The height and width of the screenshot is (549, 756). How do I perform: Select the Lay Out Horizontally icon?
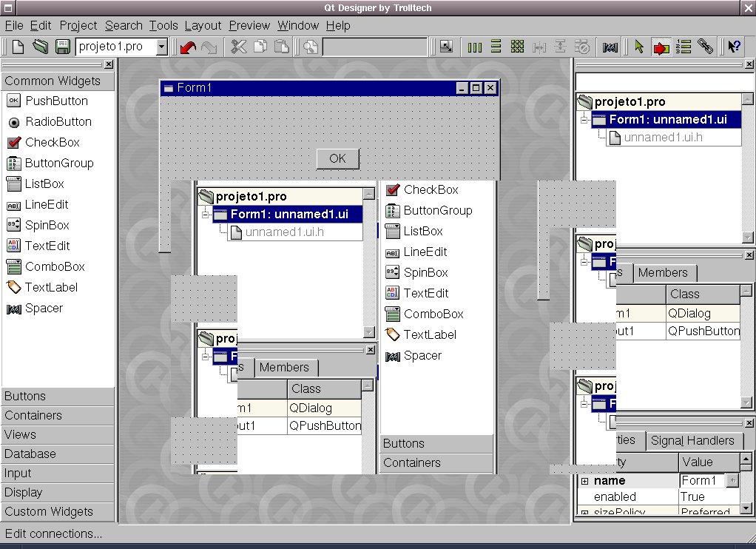474,47
